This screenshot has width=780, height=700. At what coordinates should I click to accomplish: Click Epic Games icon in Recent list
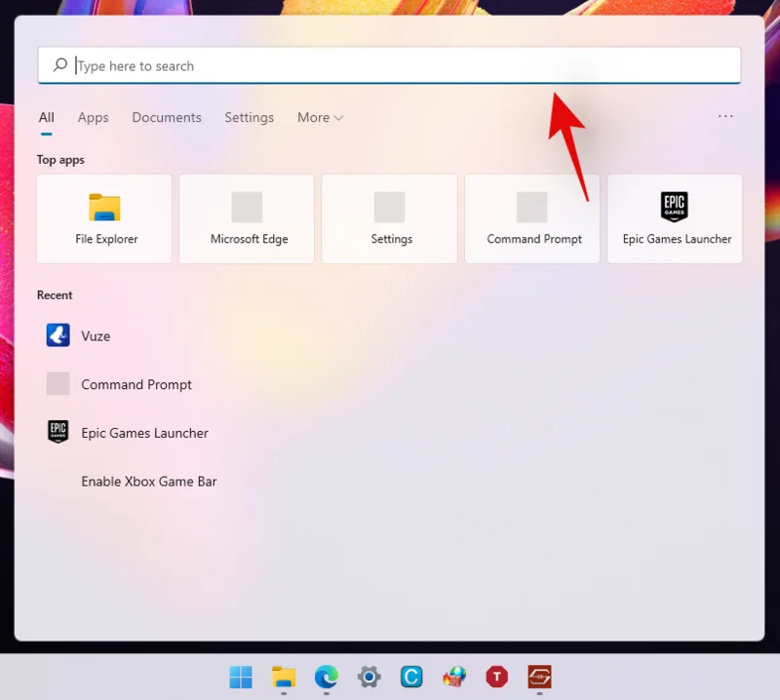pos(58,432)
